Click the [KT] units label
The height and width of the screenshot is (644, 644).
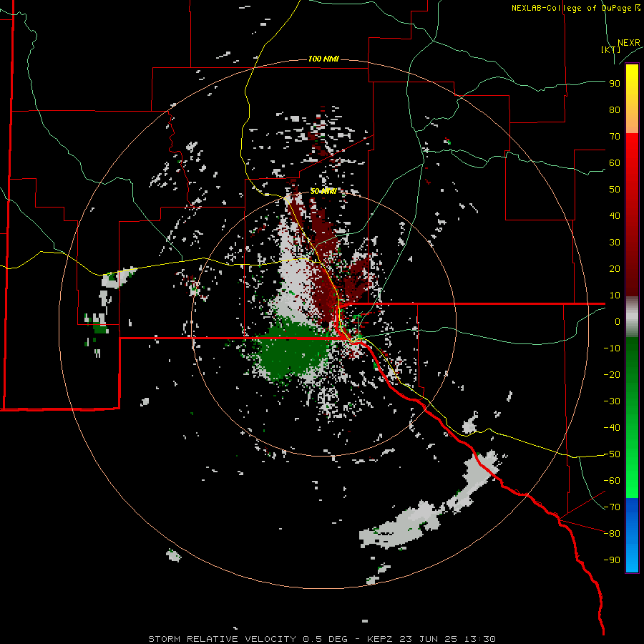point(610,49)
